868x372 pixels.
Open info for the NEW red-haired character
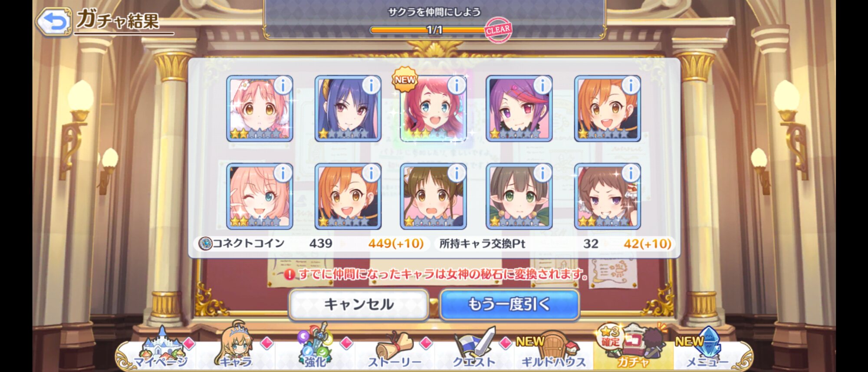457,85
